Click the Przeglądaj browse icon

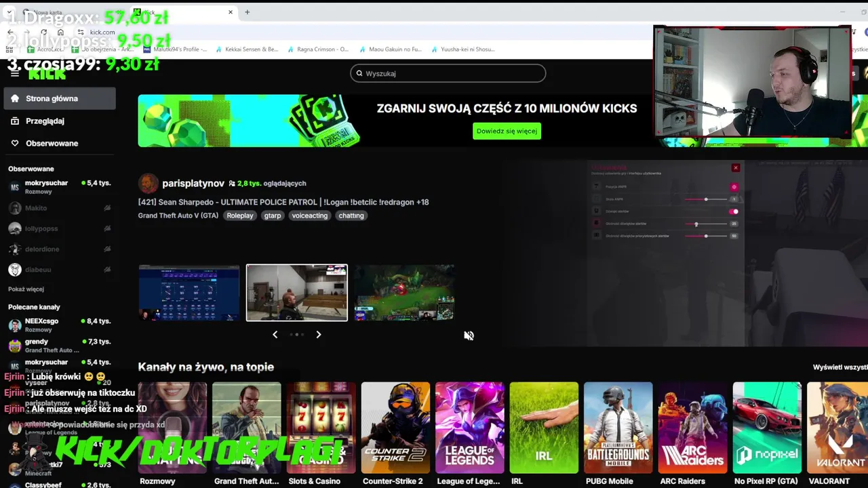(15, 121)
